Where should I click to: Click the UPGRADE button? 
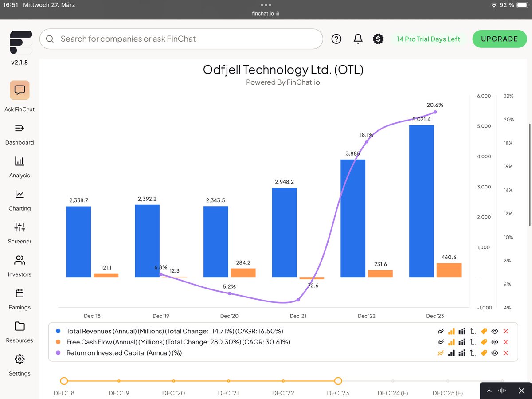[499, 39]
